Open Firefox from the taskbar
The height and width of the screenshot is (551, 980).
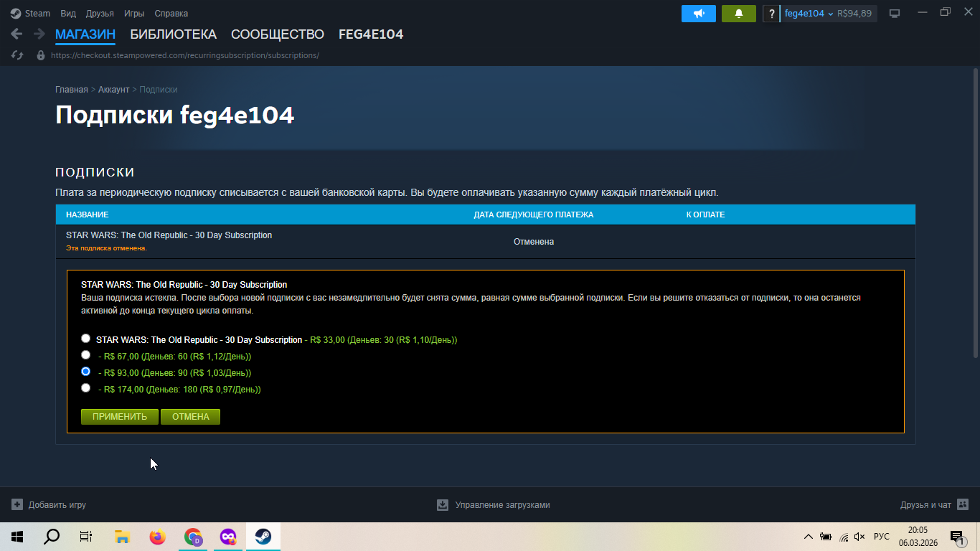[157, 537]
